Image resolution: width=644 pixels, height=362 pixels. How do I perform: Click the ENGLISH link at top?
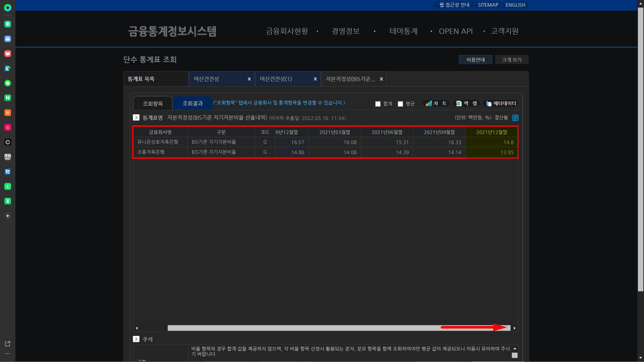(x=515, y=5)
